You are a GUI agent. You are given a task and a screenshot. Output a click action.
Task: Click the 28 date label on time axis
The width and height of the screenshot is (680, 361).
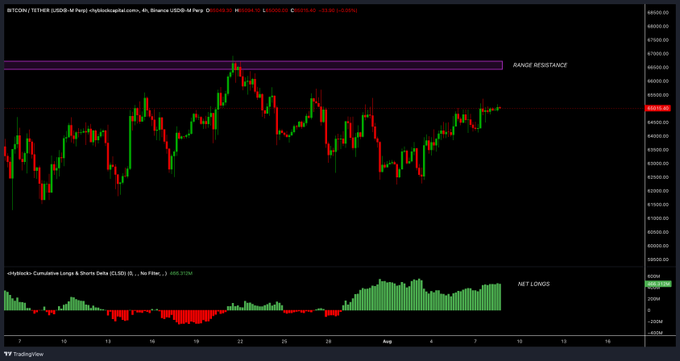tap(328, 341)
